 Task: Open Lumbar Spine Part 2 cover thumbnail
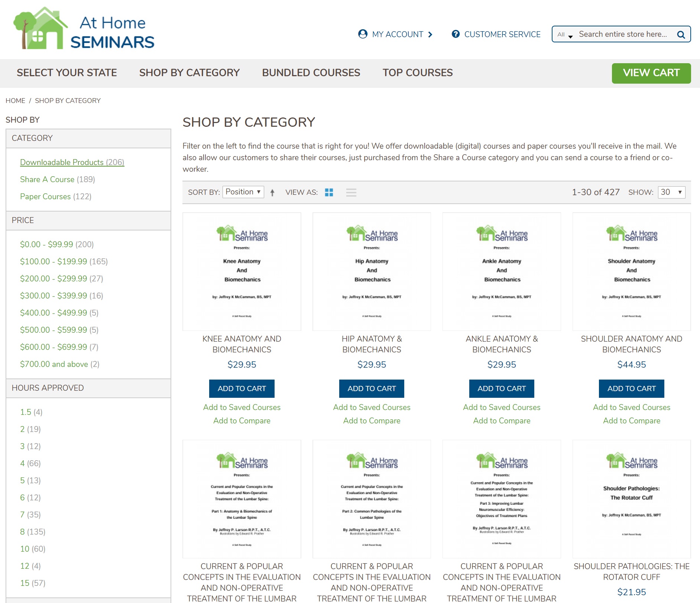coord(372,499)
